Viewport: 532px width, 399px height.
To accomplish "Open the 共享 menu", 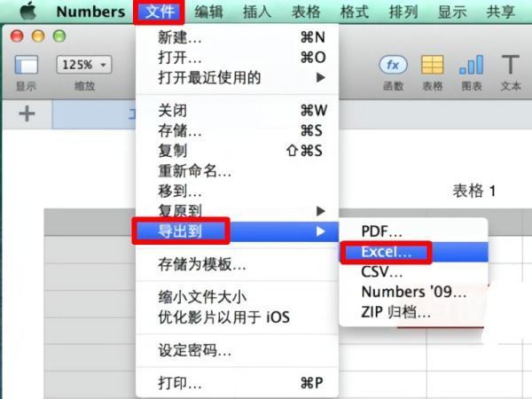I will tap(500, 12).
